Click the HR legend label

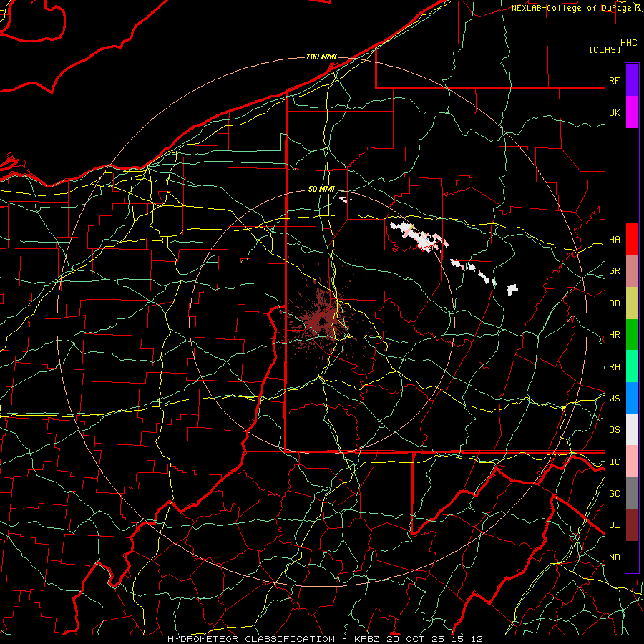pos(615,335)
